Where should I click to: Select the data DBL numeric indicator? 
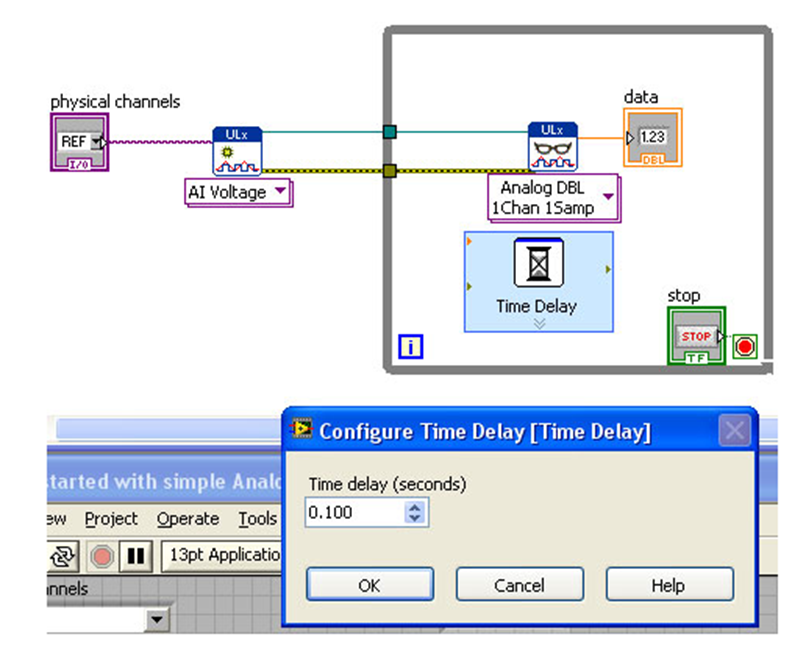coord(652,137)
